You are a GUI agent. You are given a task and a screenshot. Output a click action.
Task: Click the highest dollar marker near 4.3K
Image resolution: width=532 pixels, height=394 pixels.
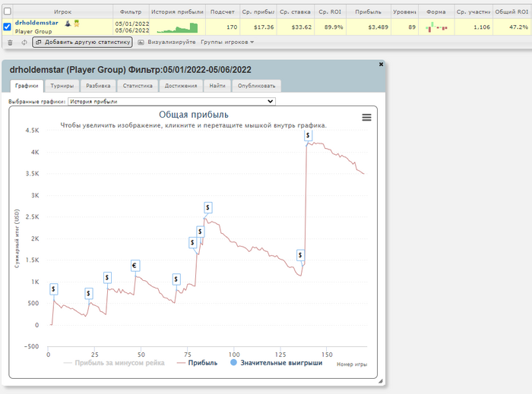[307, 135]
